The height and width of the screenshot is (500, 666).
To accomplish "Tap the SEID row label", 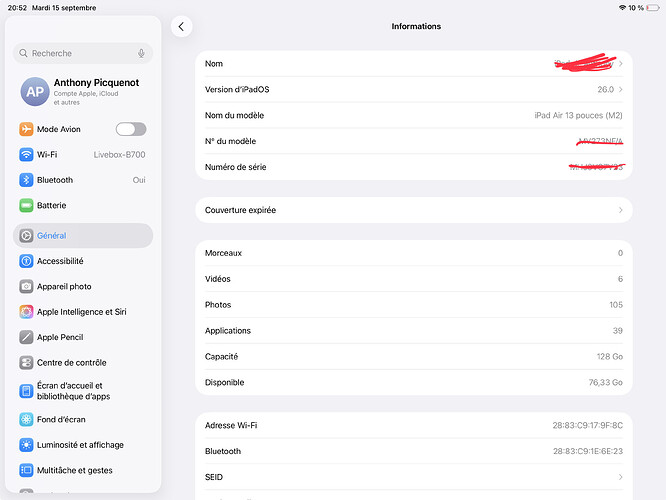I will tap(214, 477).
